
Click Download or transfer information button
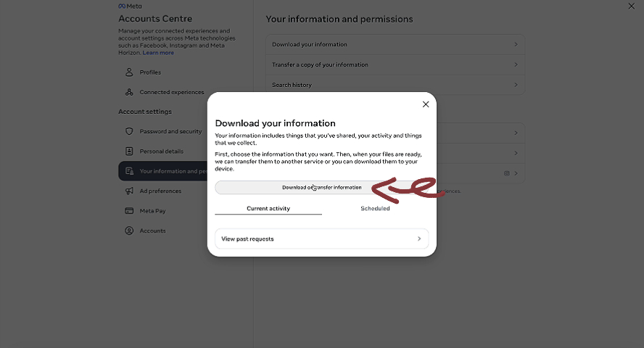321,188
